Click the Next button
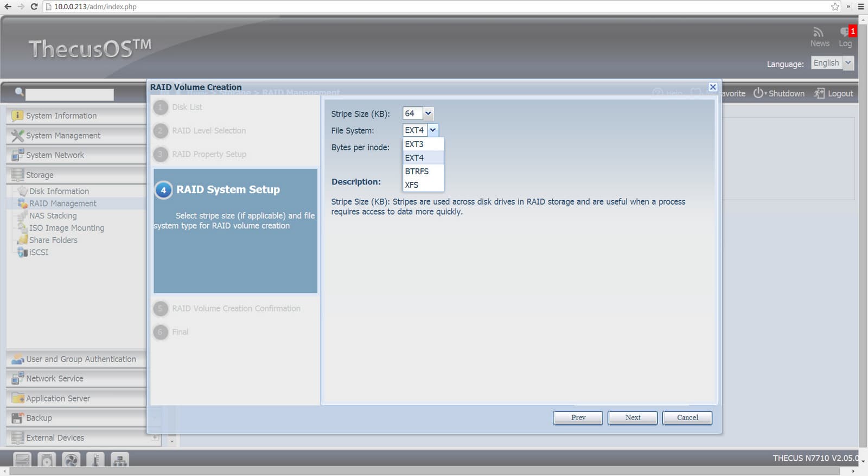The height and width of the screenshot is (476, 868). click(x=633, y=417)
